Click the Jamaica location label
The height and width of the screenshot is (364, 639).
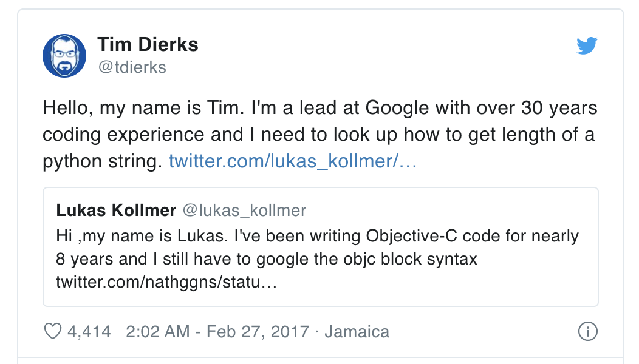357,332
